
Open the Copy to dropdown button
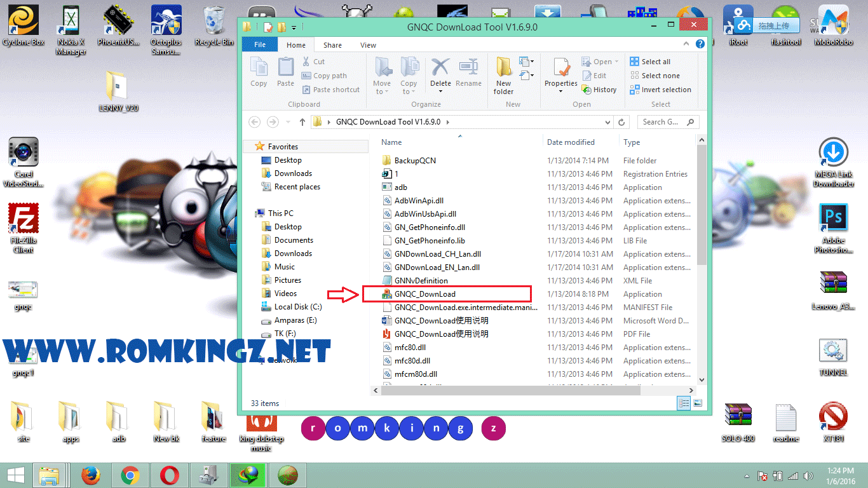(x=409, y=76)
